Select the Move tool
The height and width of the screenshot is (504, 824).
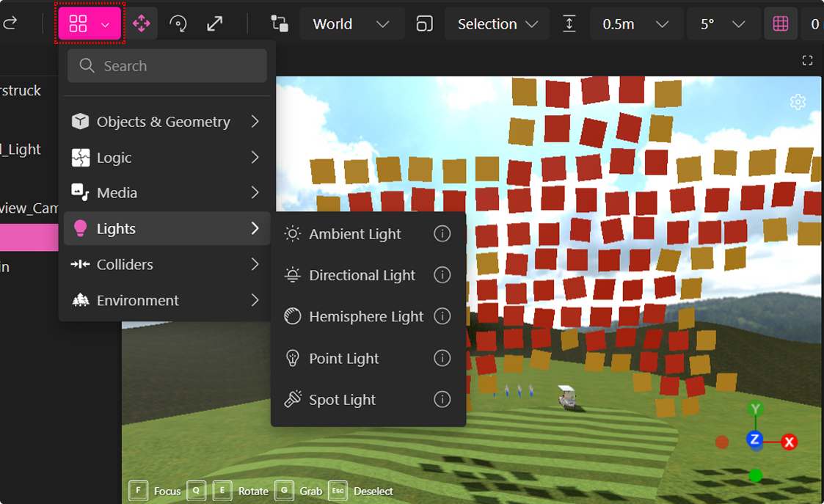tap(141, 23)
